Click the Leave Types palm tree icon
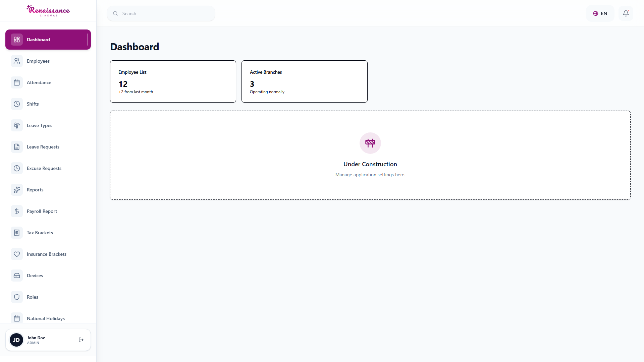The width and height of the screenshot is (644, 362). [17, 125]
